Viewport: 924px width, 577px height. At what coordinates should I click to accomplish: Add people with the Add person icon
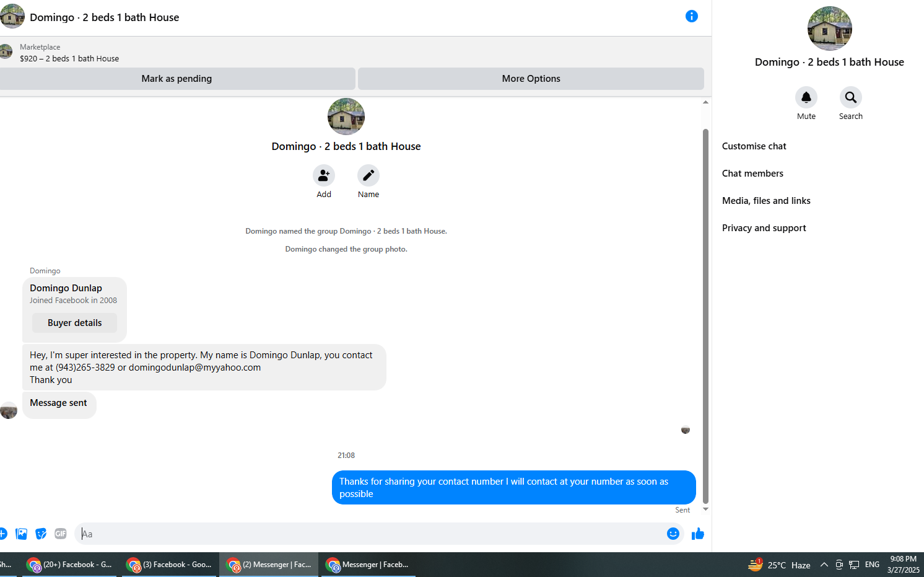324,175
